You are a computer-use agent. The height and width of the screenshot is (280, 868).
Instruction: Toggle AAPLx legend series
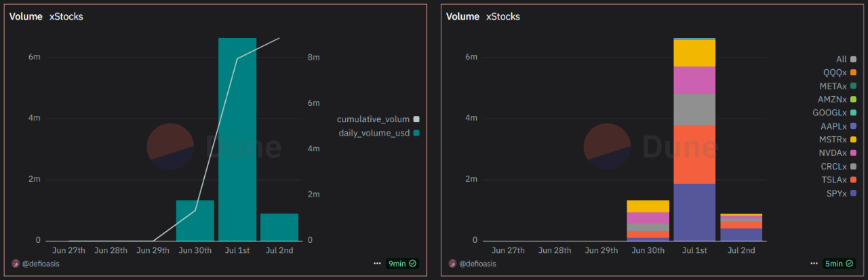click(838, 126)
